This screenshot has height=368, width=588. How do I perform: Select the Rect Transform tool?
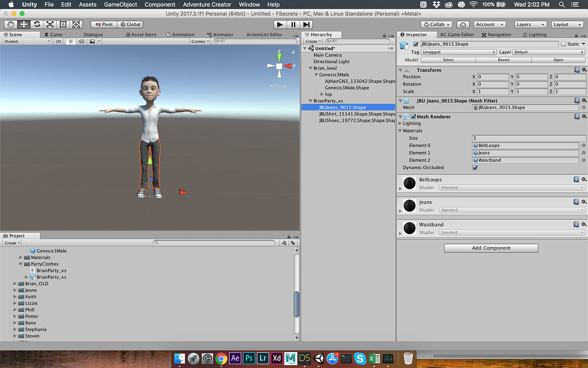[x=63, y=24]
